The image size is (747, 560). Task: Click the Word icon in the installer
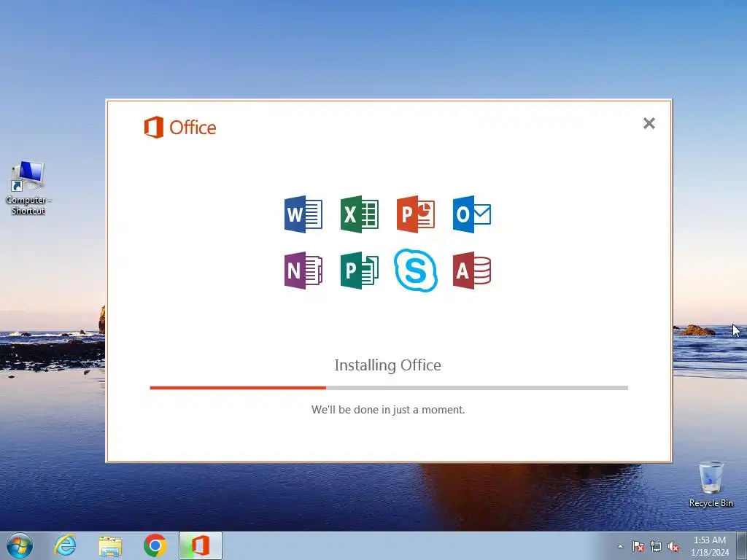(x=303, y=214)
